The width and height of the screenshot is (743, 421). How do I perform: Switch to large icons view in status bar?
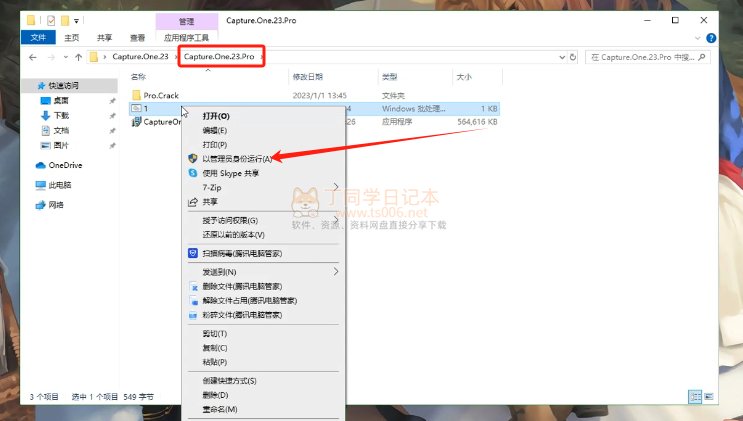(709, 396)
